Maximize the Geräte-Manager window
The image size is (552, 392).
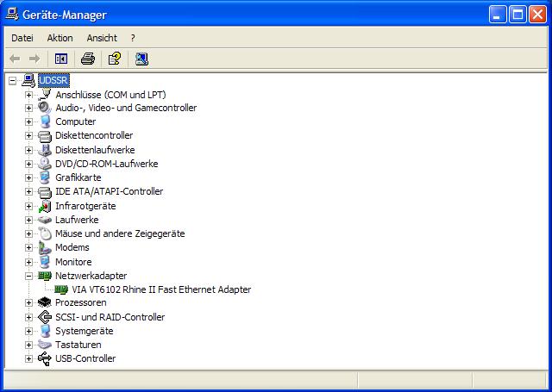pyautogui.click(x=517, y=15)
